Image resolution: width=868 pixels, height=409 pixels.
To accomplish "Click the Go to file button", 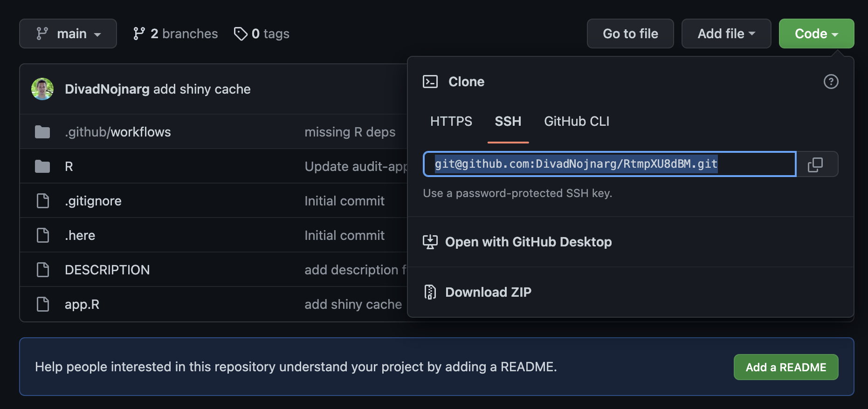I will tap(630, 34).
